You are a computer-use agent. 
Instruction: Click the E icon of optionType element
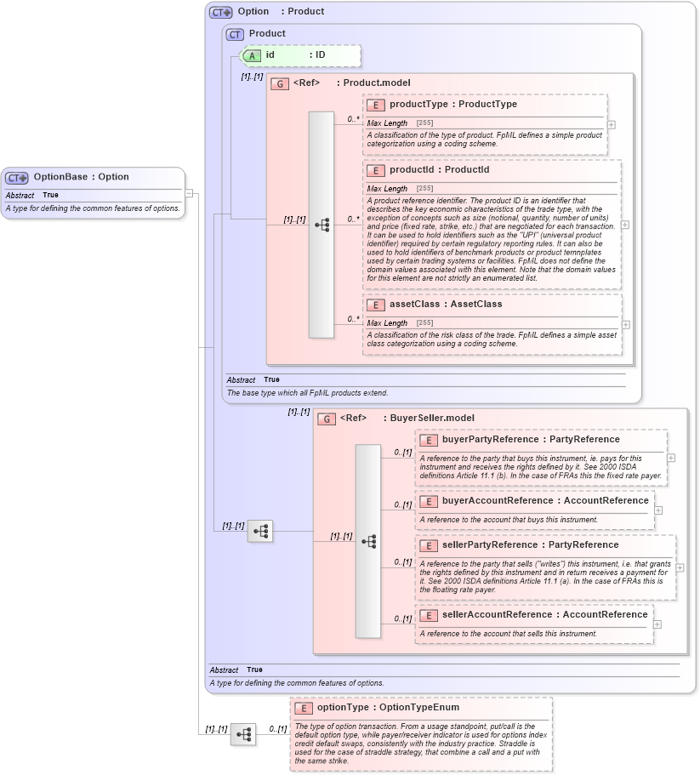pyautogui.click(x=304, y=709)
